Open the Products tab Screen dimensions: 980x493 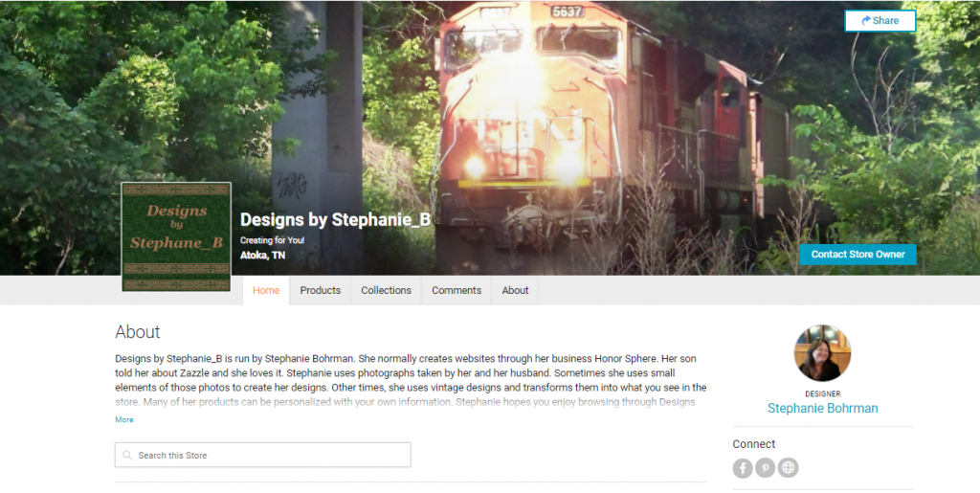click(x=320, y=291)
